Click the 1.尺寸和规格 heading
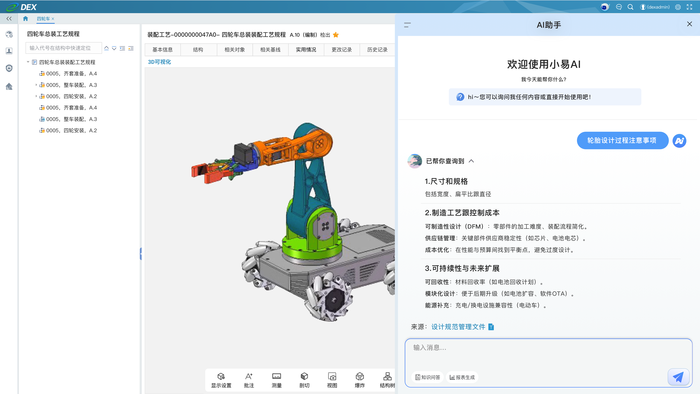This screenshot has height=394, width=700. click(x=446, y=181)
